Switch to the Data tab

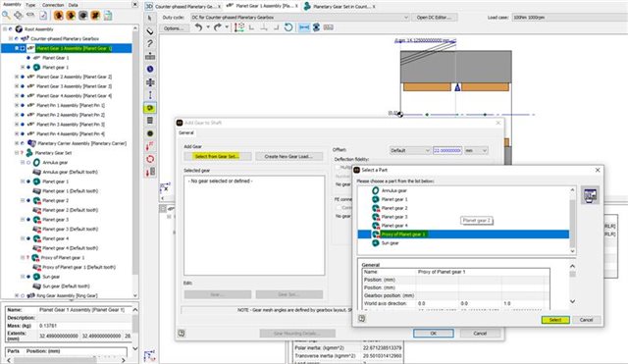pyautogui.click(x=73, y=5)
